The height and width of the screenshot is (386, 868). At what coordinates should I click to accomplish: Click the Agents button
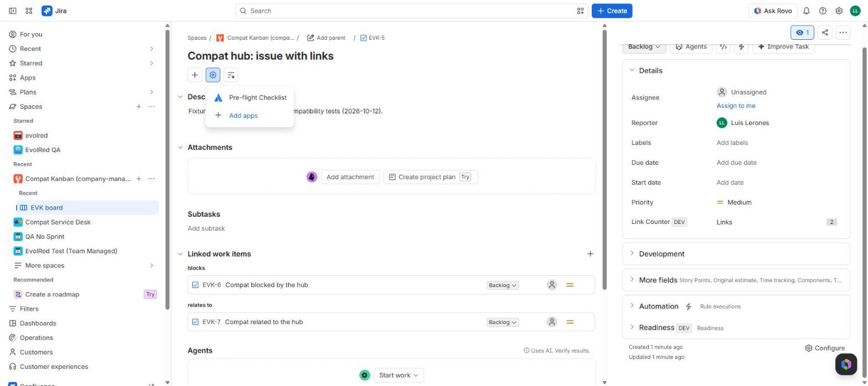point(691,46)
